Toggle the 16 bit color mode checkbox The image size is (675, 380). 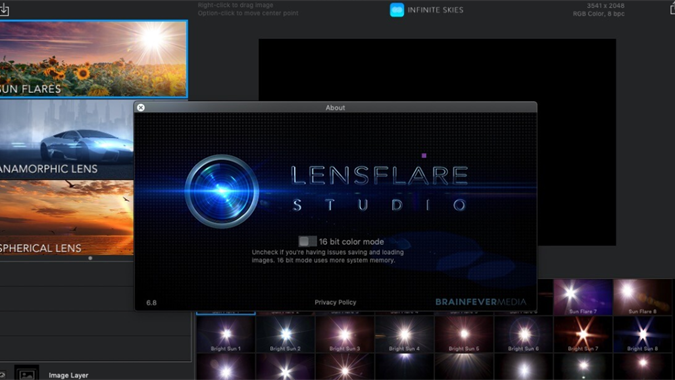pyautogui.click(x=307, y=241)
